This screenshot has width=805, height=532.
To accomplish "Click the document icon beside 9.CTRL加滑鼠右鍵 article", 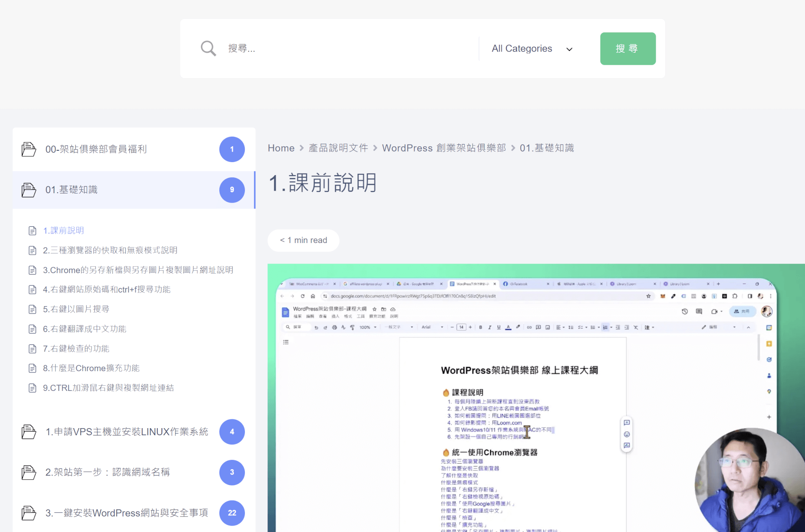I will tap(32, 388).
